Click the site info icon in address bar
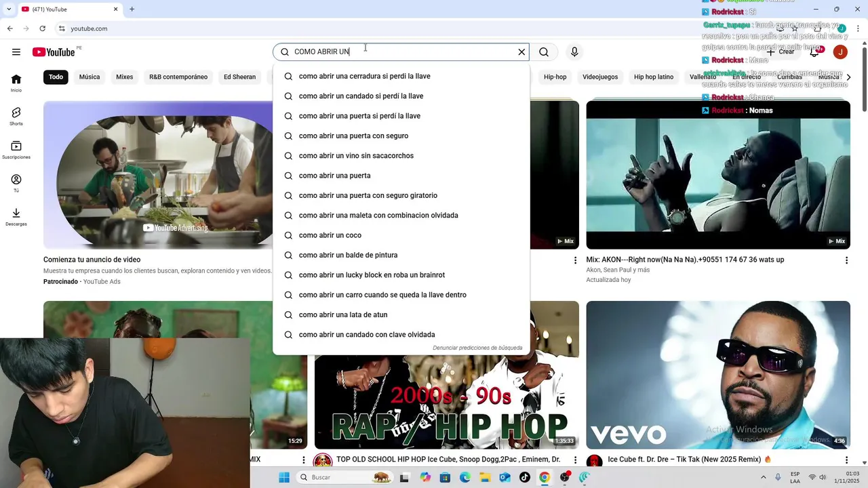This screenshot has height=488, width=868. 61,28
